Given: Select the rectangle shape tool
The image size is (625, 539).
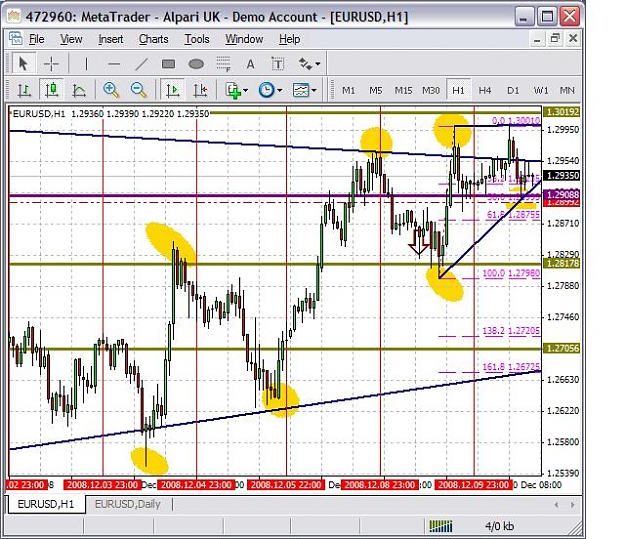Looking at the screenshot, I should click(169, 64).
